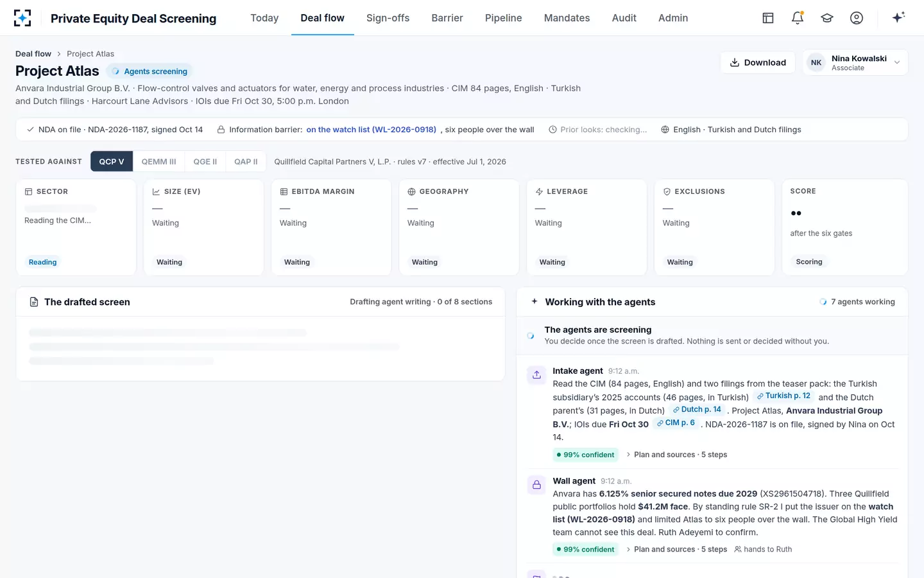Open the notifications bell

pos(798,18)
